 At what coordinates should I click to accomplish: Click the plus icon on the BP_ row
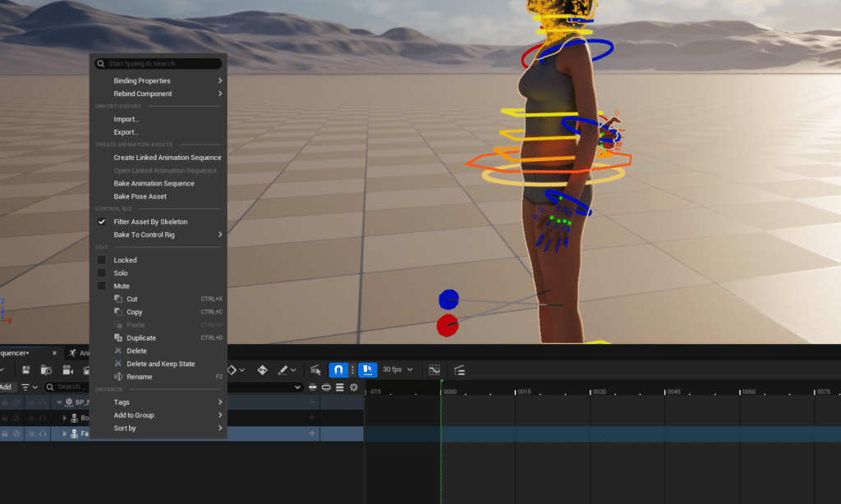pos(312,402)
